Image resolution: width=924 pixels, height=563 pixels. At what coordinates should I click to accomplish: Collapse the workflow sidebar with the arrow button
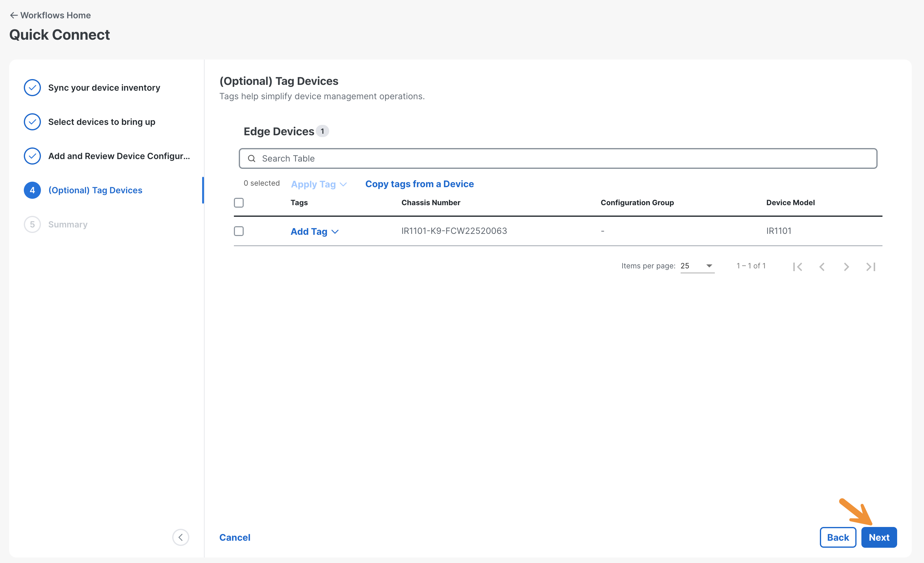[x=180, y=537]
